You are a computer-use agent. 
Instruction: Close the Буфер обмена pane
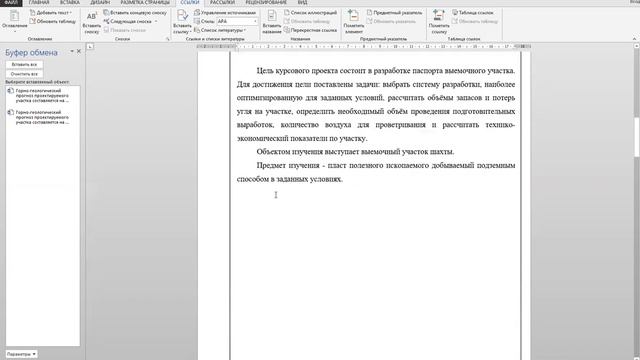tap(79, 52)
